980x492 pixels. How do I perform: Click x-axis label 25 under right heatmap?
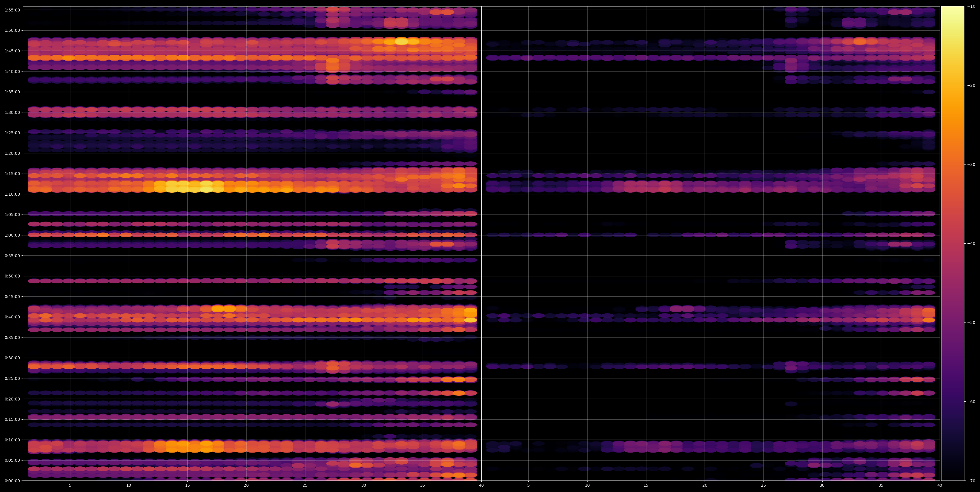(763, 486)
